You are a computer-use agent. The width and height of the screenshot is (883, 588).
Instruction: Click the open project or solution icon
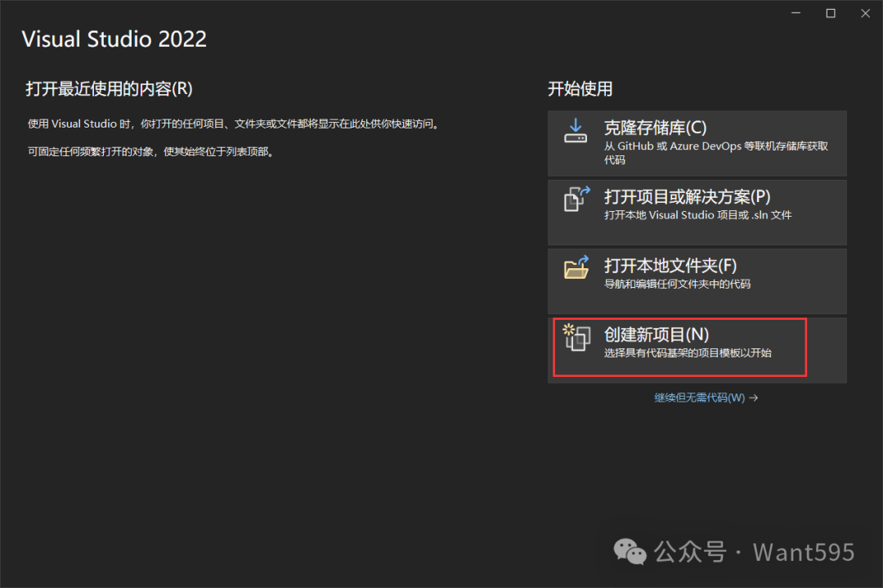click(x=576, y=199)
